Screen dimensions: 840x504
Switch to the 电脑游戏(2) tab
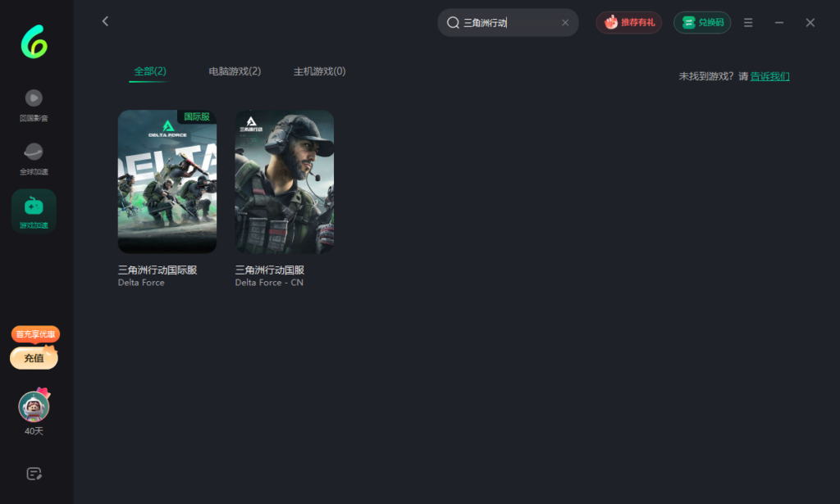point(235,71)
